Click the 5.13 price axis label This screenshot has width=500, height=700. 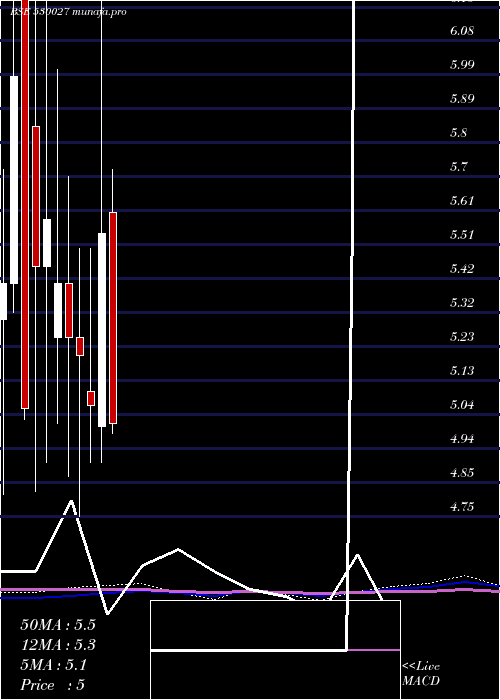tap(461, 371)
